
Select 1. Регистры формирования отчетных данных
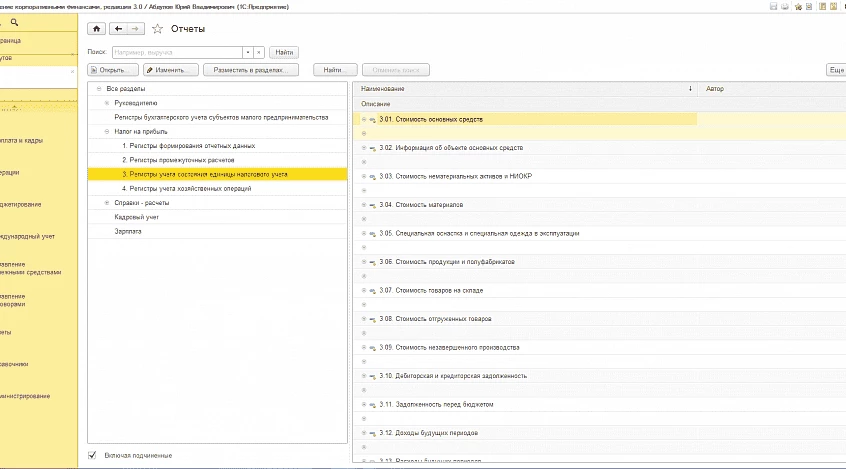click(x=189, y=146)
